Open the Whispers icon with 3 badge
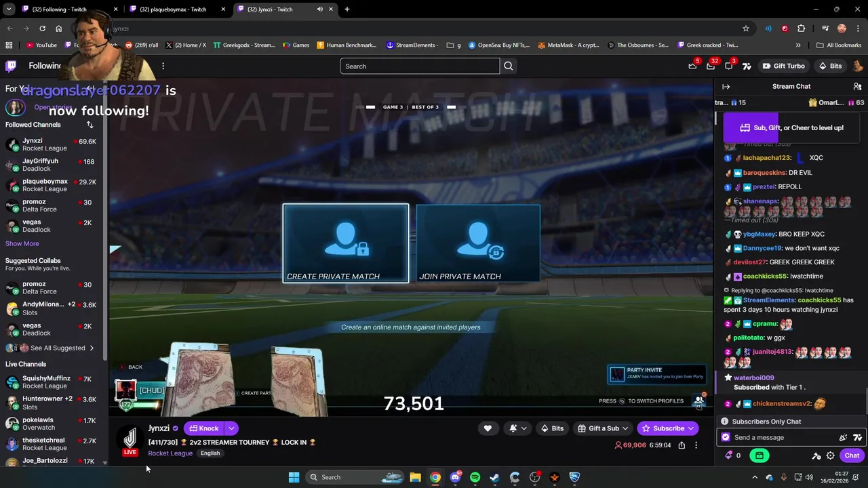Viewport: 868px width, 488px height. pos(729,66)
